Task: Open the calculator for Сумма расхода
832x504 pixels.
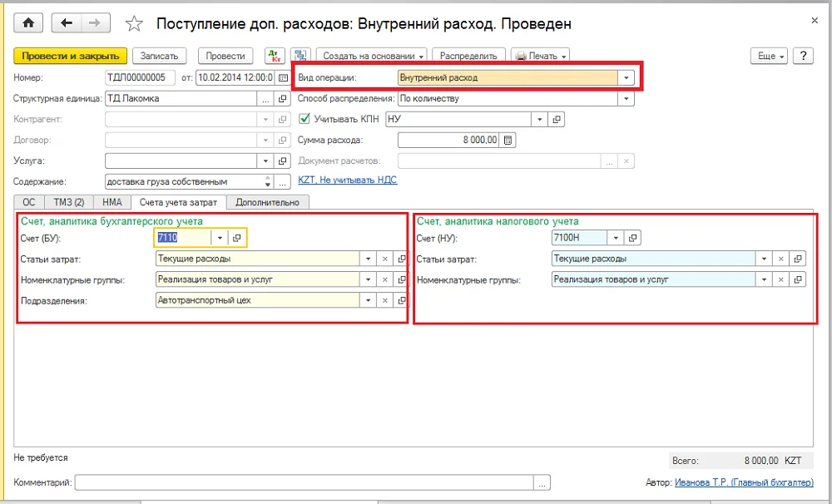Action: (x=508, y=140)
